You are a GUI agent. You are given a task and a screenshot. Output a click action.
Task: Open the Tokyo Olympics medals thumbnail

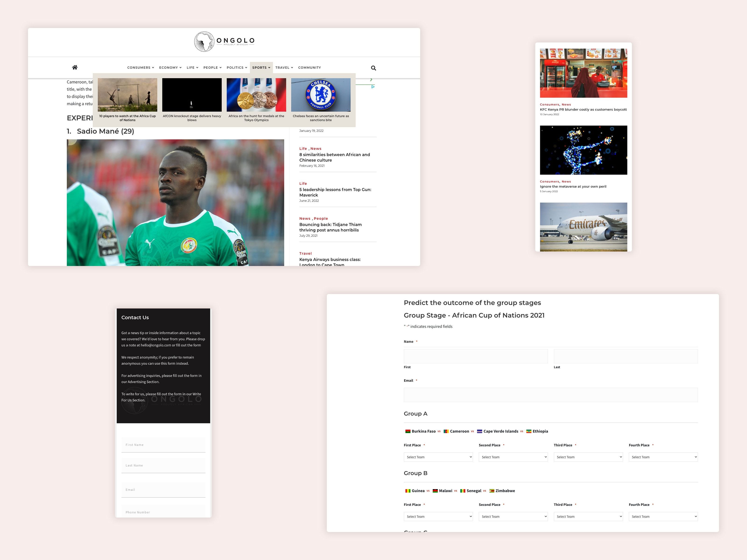[256, 95]
